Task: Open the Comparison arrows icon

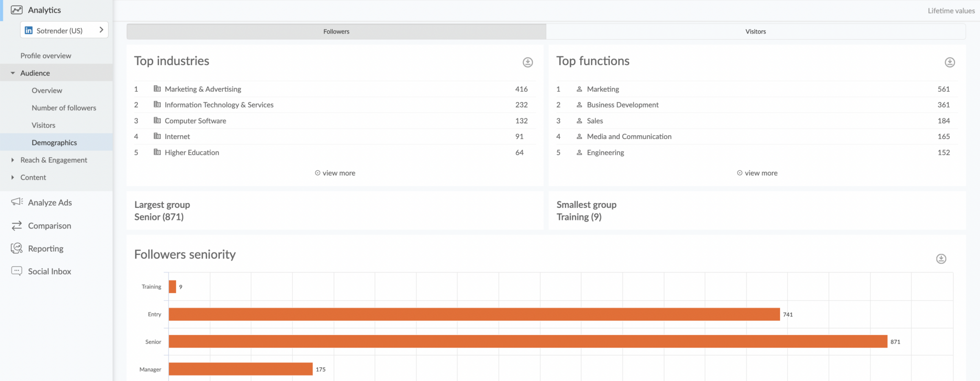Action: 17,226
